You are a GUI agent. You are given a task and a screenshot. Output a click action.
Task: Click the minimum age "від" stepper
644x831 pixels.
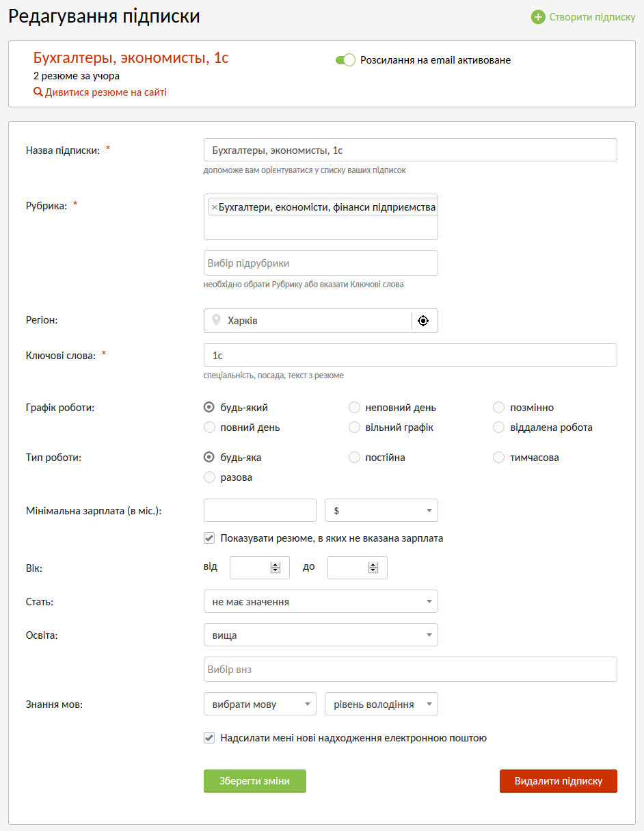[x=276, y=568]
